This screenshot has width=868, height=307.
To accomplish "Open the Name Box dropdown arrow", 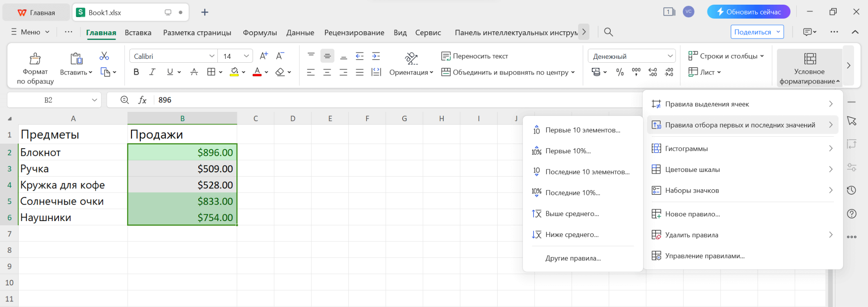I will 95,100.
